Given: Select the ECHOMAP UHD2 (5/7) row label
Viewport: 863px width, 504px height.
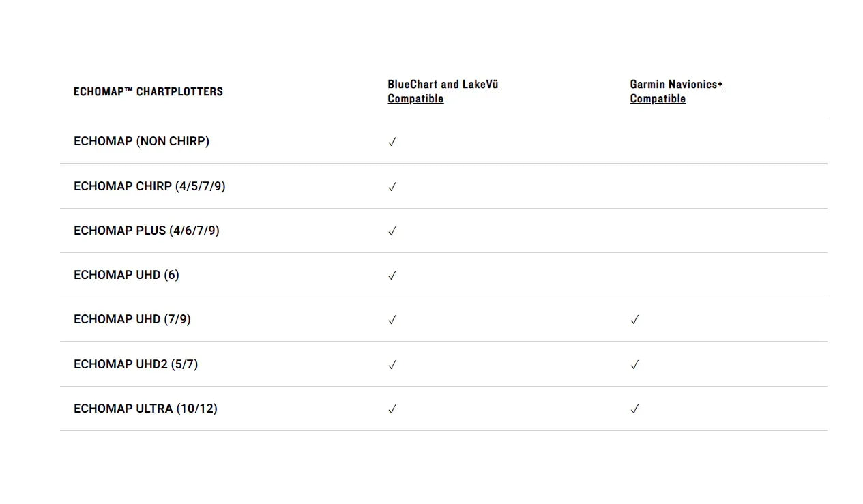Looking at the screenshot, I should (x=136, y=364).
